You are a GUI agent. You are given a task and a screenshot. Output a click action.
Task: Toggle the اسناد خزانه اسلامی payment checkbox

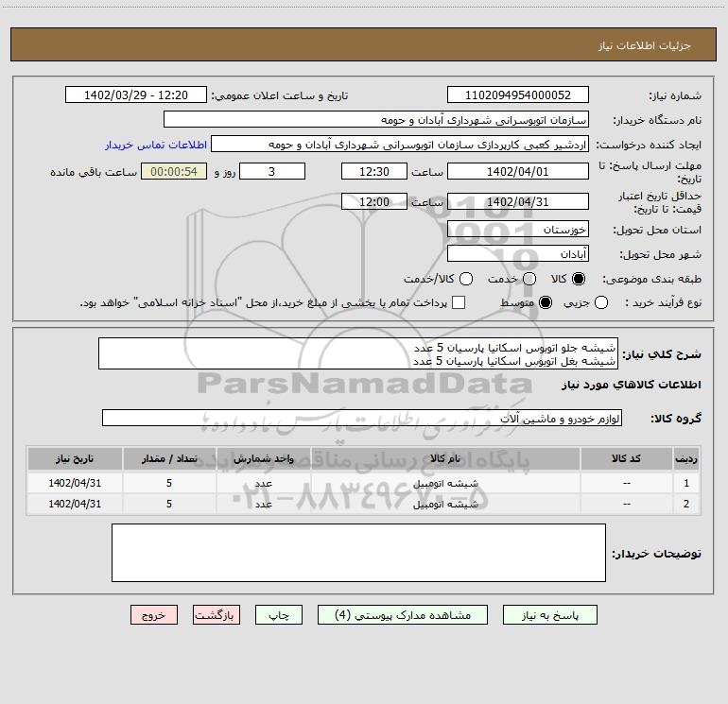(x=459, y=302)
